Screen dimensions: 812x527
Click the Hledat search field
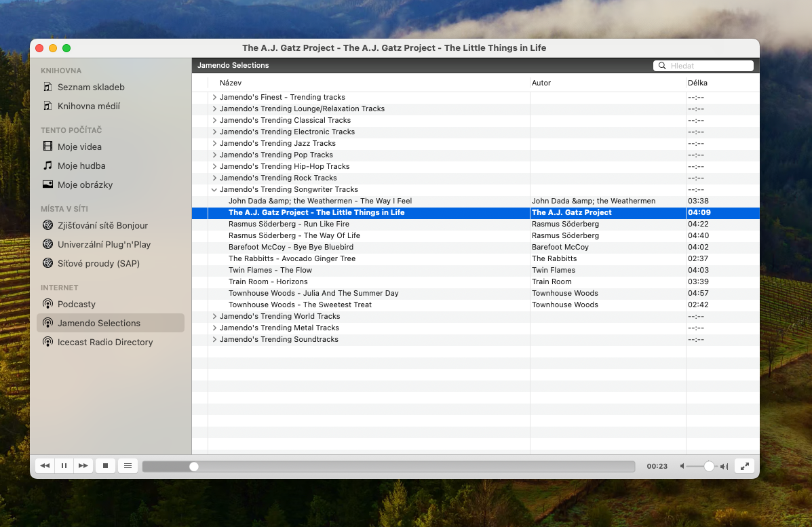pyautogui.click(x=703, y=66)
